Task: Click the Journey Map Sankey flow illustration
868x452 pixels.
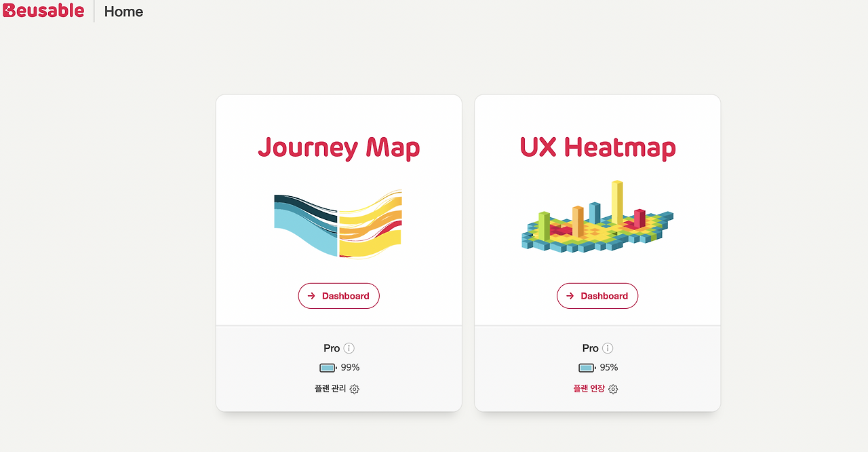Action: pos(338,224)
